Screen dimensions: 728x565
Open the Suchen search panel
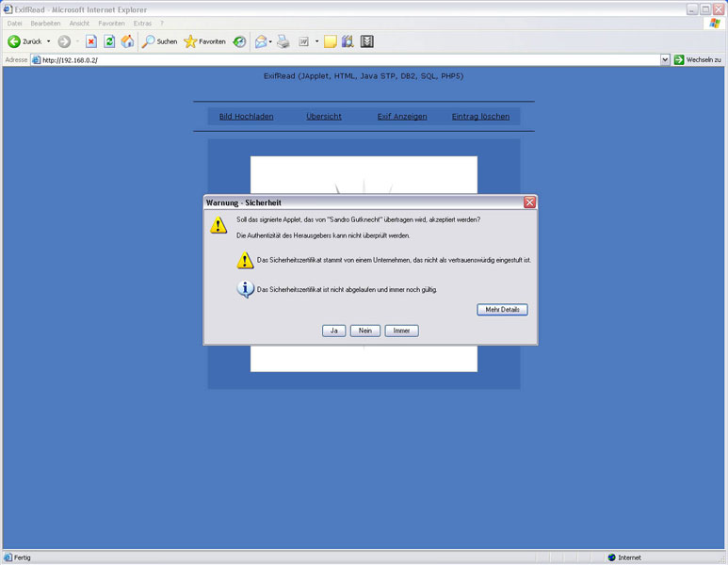[x=159, y=41]
